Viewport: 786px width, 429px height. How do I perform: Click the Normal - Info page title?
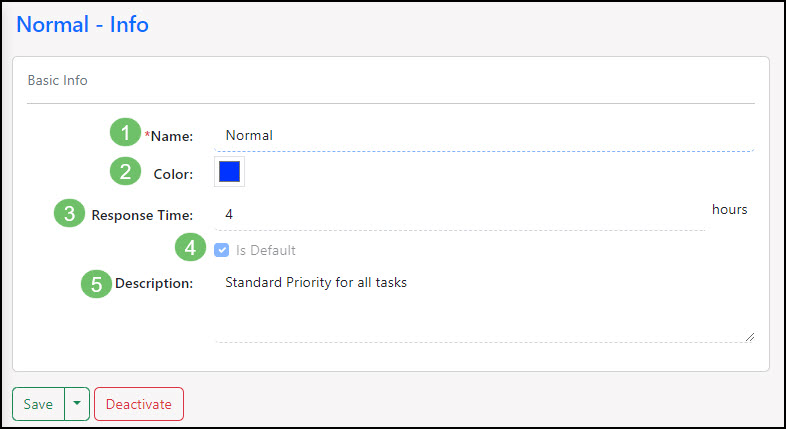pyautogui.click(x=83, y=24)
